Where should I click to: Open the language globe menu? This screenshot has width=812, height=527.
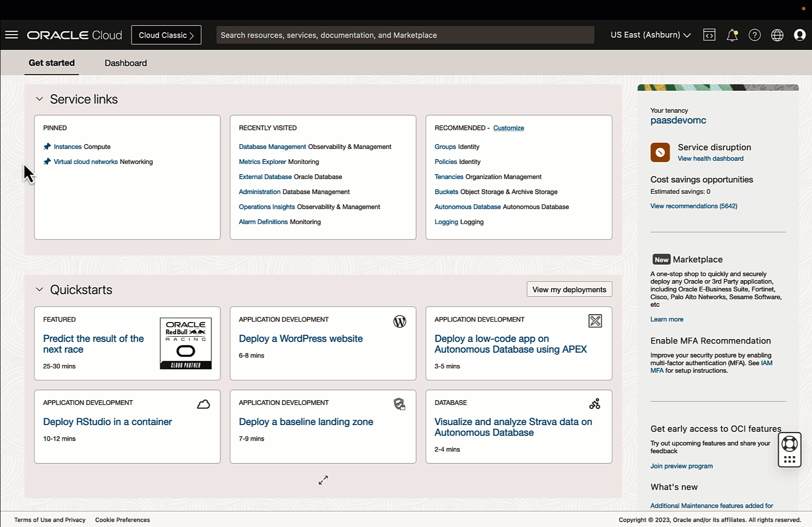[x=777, y=35]
